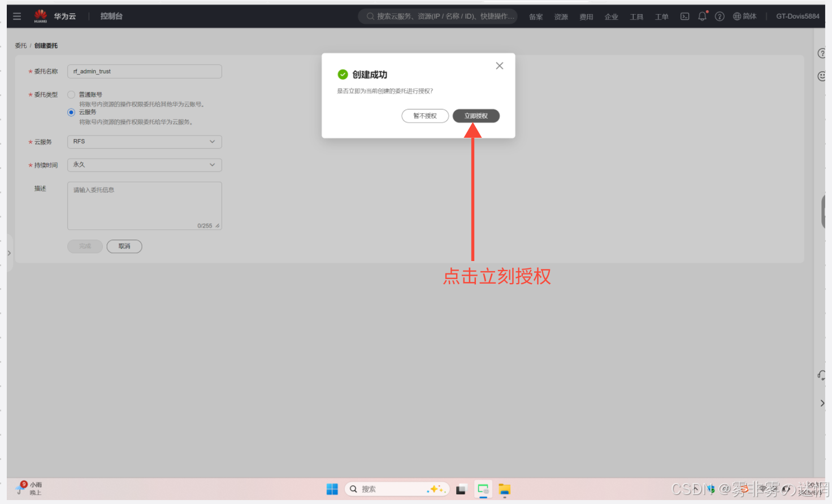The image size is (832, 504).
Task: Select the 普通账号 radio button
Action: pyautogui.click(x=71, y=95)
